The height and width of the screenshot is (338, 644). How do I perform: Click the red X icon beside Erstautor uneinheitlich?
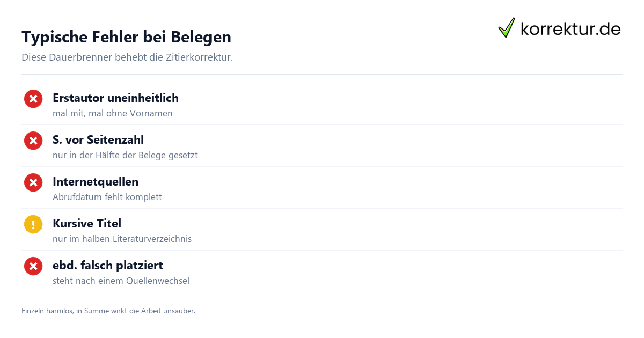pyautogui.click(x=33, y=99)
